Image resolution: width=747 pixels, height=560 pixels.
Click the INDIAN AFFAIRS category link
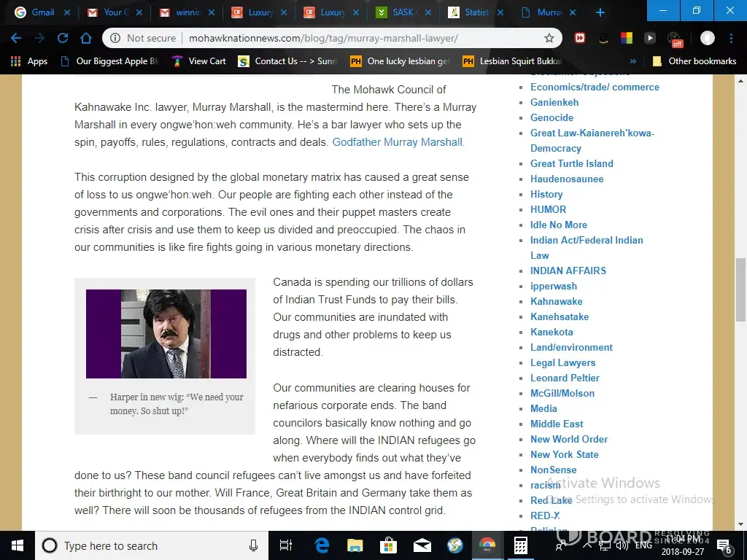pyautogui.click(x=568, y=271)
